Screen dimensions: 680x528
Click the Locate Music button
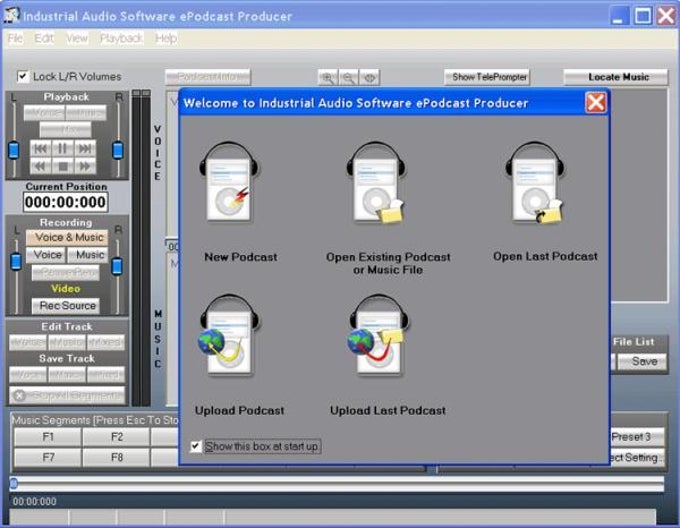coord(616,77)
